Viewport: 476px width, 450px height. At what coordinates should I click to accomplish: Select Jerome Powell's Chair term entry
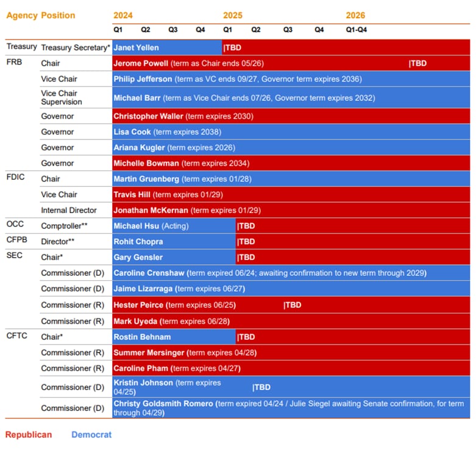click(x=188, y=63)
